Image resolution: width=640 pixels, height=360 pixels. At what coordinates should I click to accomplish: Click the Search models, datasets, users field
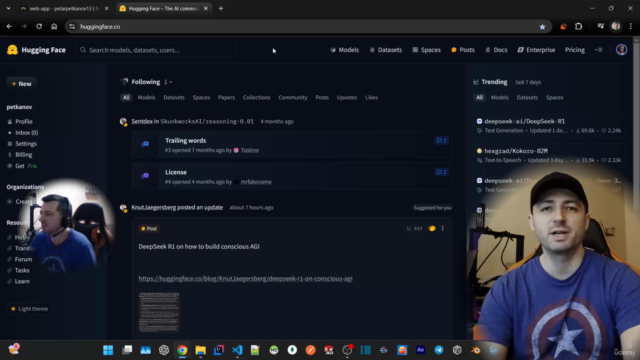coord(155,50)
